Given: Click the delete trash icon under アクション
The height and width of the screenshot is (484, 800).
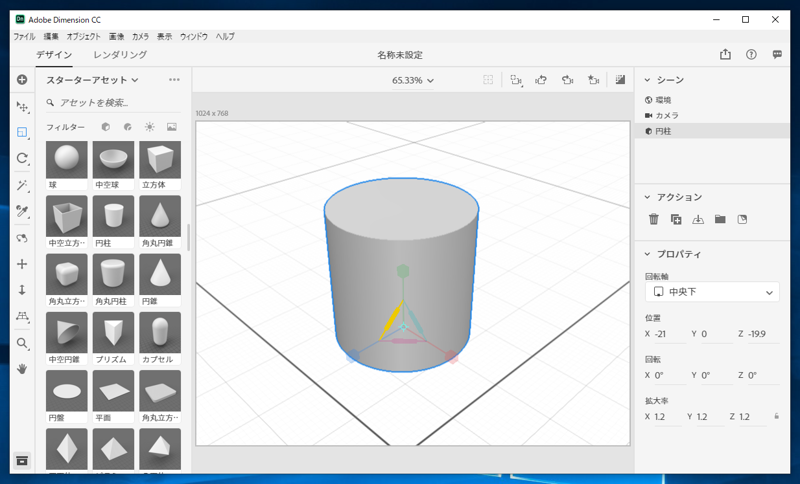Looking at the screenshot, I should tap(654, 219).
